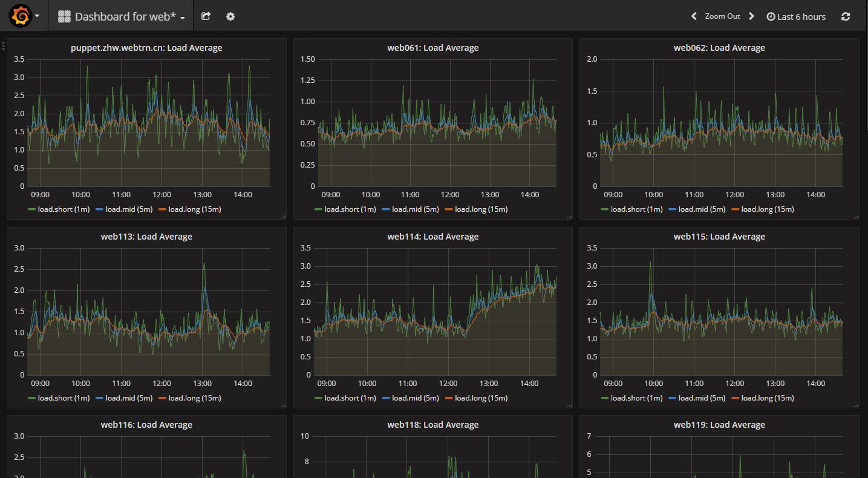Image resolution: width=868 pixels, height=478 pixels.
Task: Click resize handle corner of web062 panel
Action: [x=855, y=216]
